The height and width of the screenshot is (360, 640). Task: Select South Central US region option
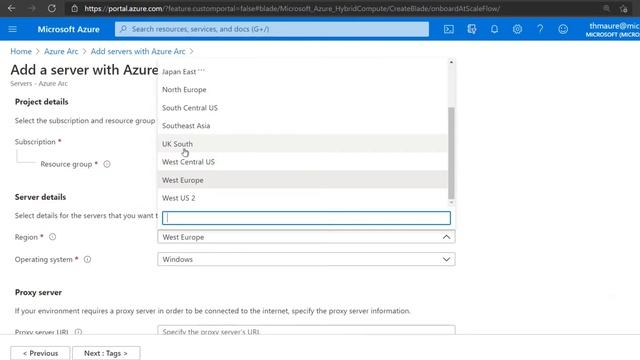[x=302, y=108]
